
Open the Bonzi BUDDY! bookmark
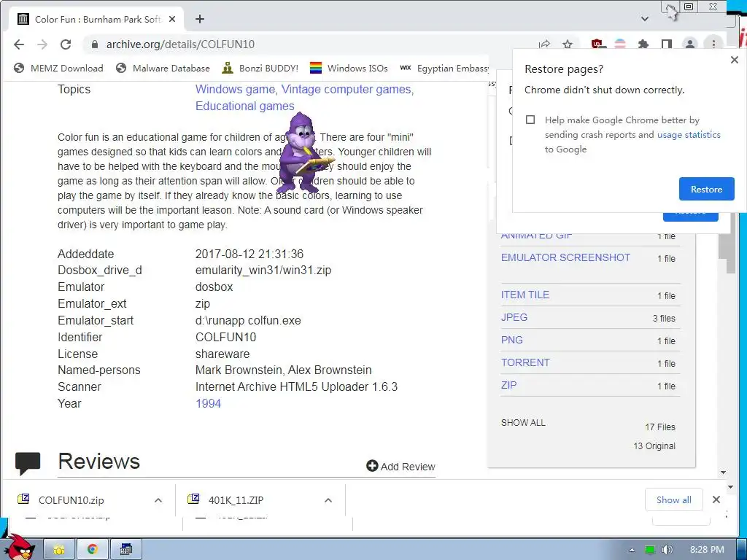[x=260, y=68]
